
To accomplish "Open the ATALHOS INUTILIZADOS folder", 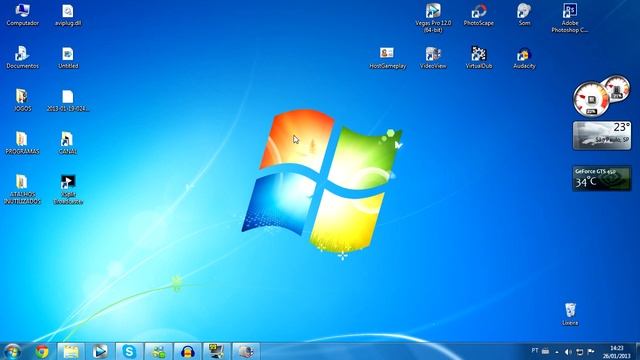I will (x=22, y=189).
